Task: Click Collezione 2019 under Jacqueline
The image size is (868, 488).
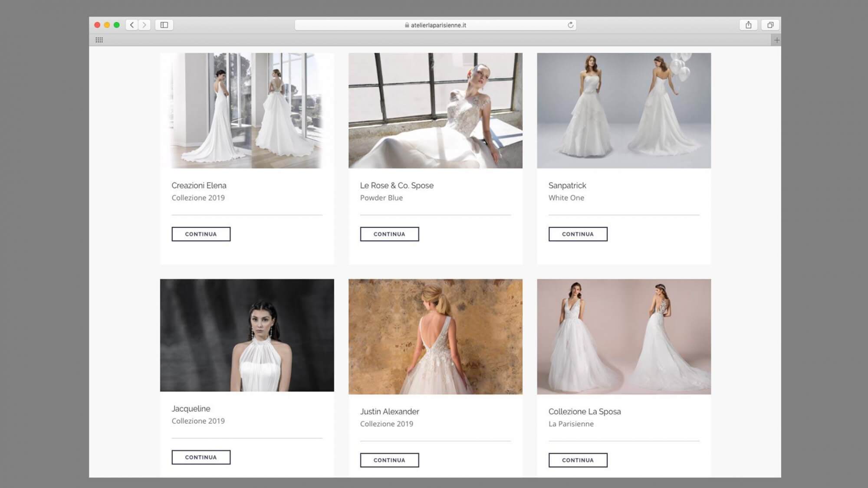Action: pos(198,421)
